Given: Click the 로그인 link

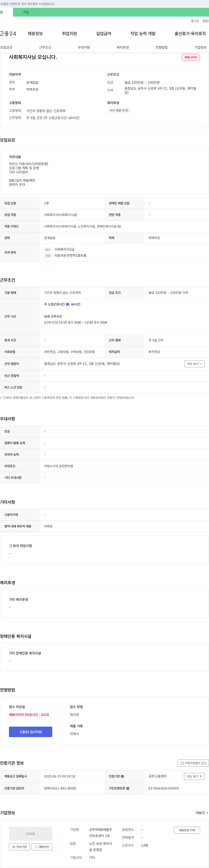Looking at the screenshot, I should pyautogui.click(x=195, y=21).
